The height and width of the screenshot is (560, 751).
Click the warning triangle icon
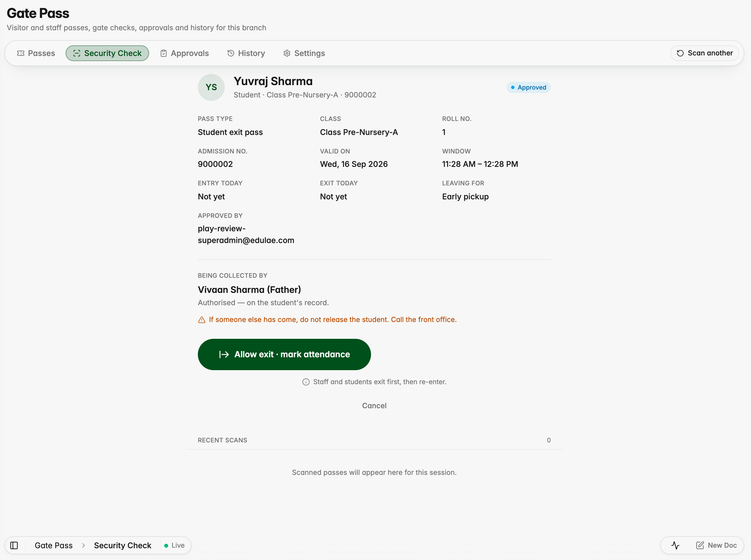pos(201,320)
